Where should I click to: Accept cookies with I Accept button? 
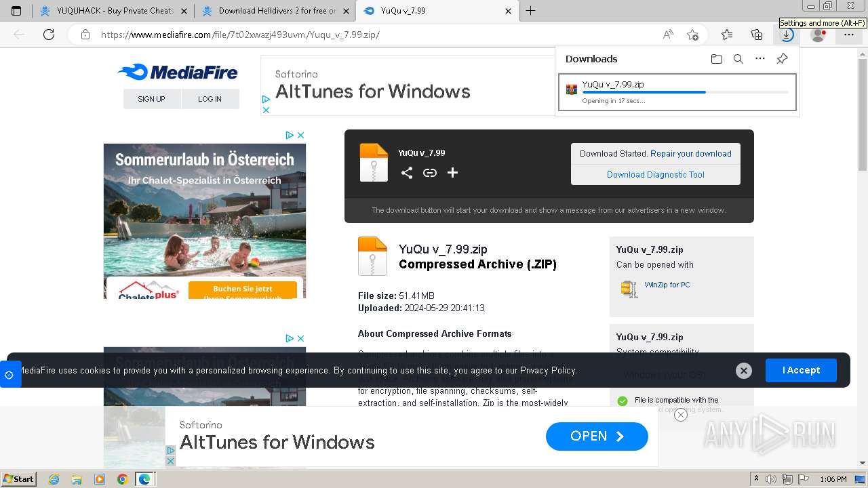click(x=801, y=371)
